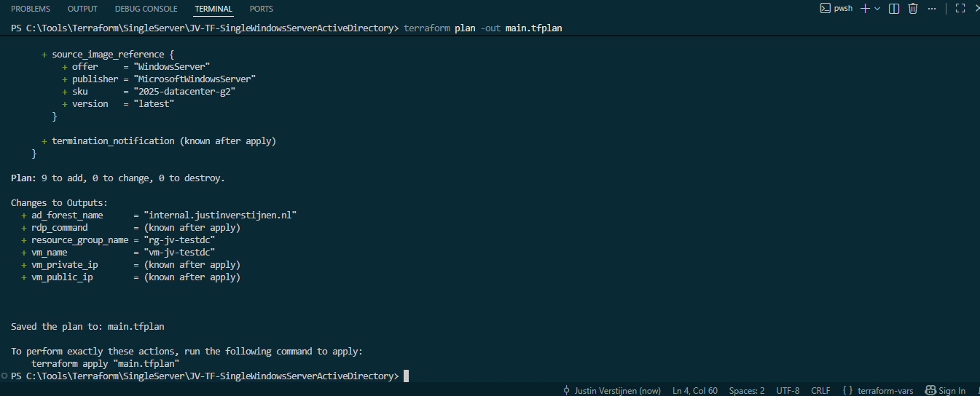Click the git blame commit icon

[567, 390]
